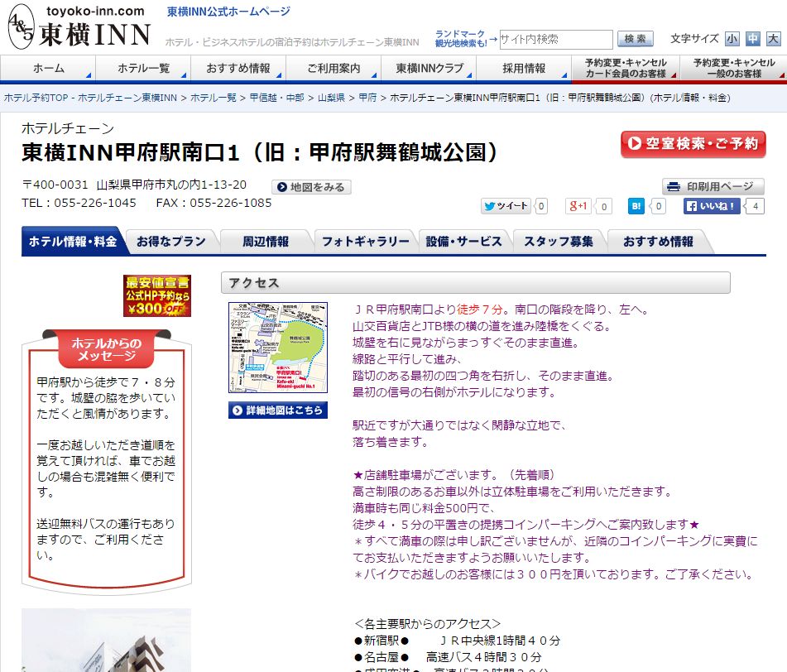Open the 印刷用ページ print page
Image resolution: width=787 pixels, height=672 pixels.
click(713, 186)
